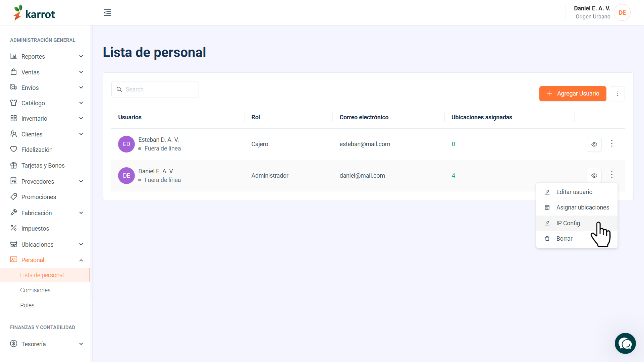Open the Impuestos percent icon
The image size is (644, 362).
point(13,228)
